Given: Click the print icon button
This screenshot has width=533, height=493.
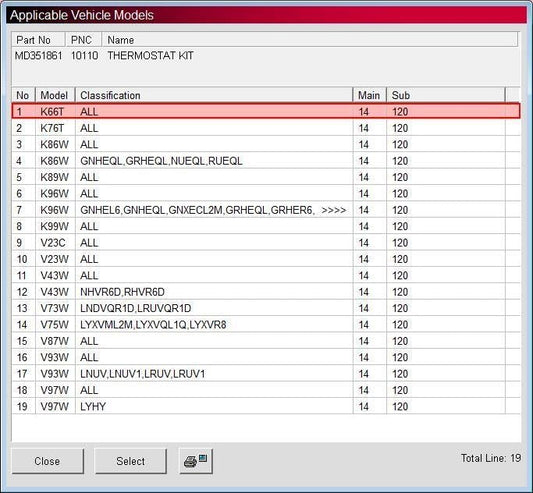Looking at the screenshot, I should click(x=196, y=461).
